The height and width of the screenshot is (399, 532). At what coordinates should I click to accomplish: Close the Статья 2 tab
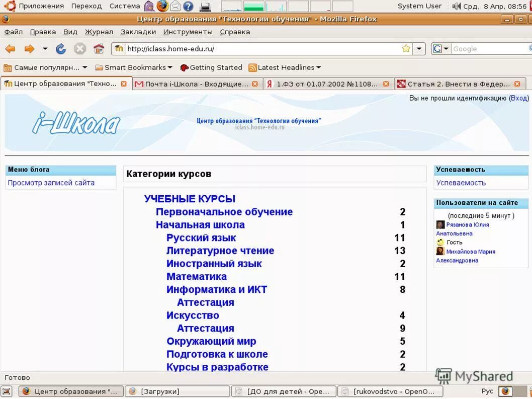(x=517, y=84)
